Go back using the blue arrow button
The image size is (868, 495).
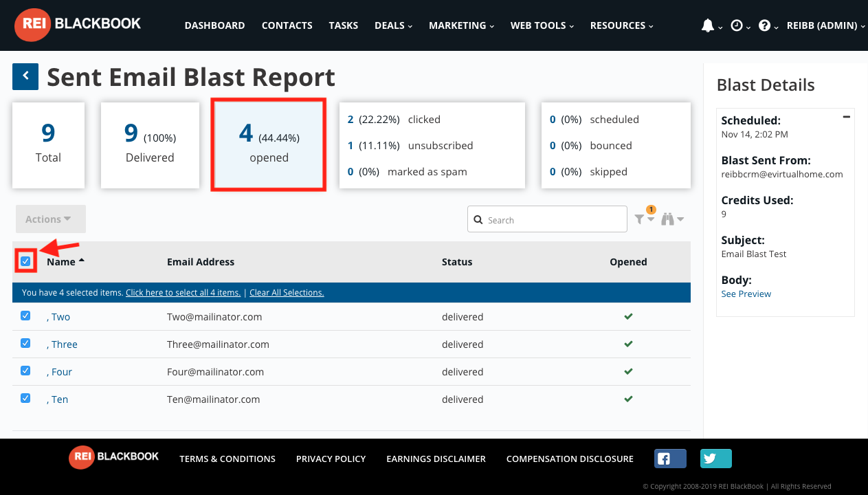click(25, 76)
